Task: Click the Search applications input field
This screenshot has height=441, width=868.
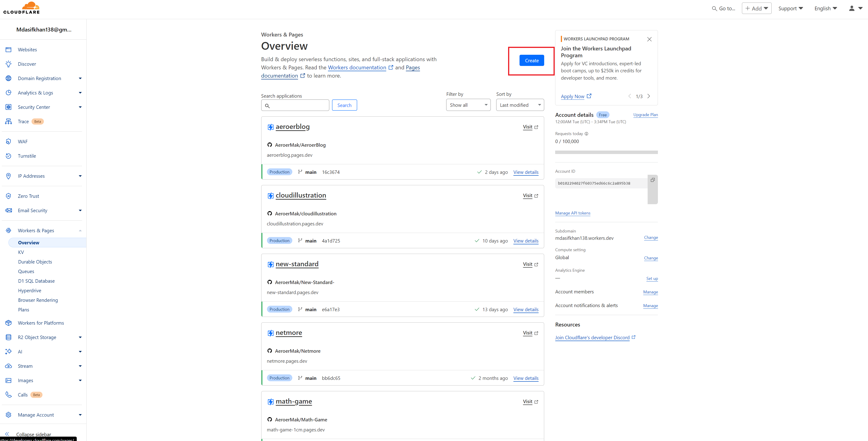Action: click(x=295, y=105)
